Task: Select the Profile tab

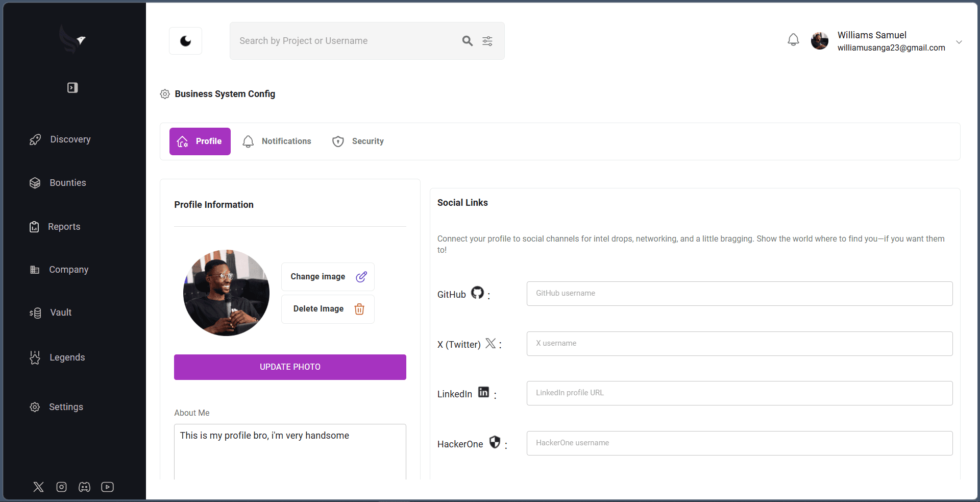Action: click(x=200, y=141)
